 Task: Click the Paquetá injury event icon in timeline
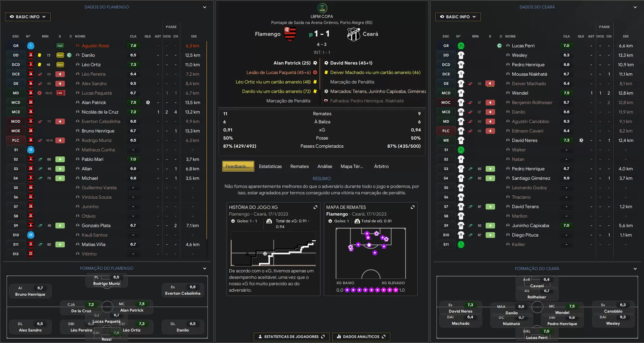tap(315, 72)
